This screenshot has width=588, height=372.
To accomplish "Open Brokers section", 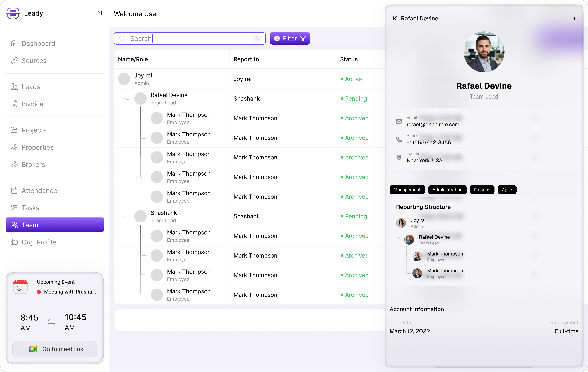I will coord(55,165).
